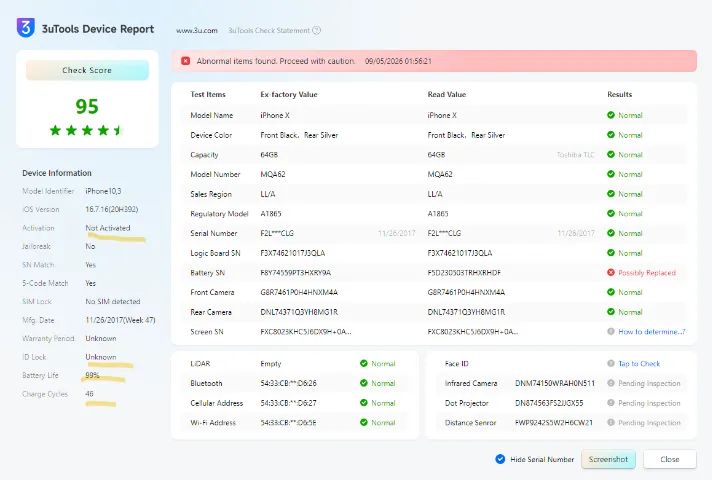The height and width of the screenshot is (480, 712).
Task: Click the Check Score button
Action: [87, 70]
